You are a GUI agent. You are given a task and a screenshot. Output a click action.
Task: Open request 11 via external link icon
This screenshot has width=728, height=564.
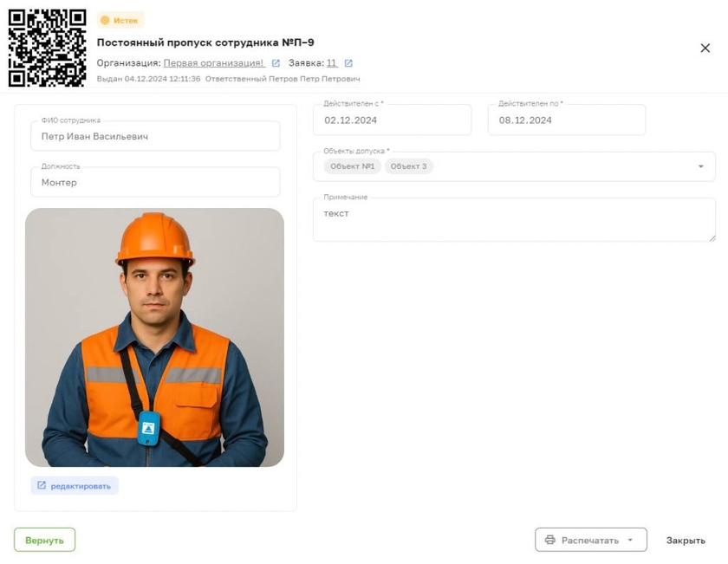pyautogui.click(x=348, y=63)
